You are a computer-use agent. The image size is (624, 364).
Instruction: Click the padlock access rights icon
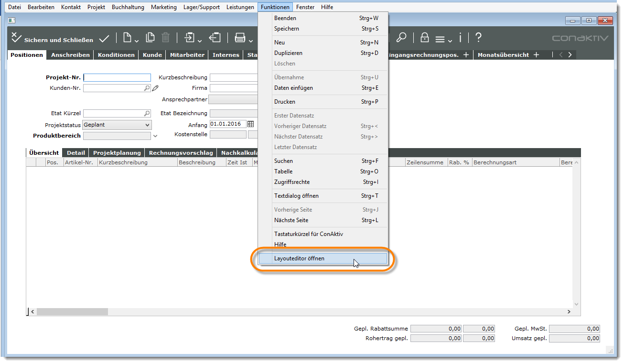tap(424, 38)
